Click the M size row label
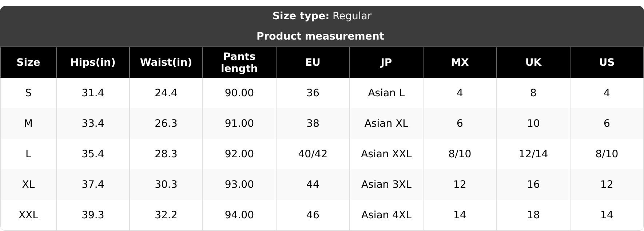644x231 pixels. tap(28, 123)
